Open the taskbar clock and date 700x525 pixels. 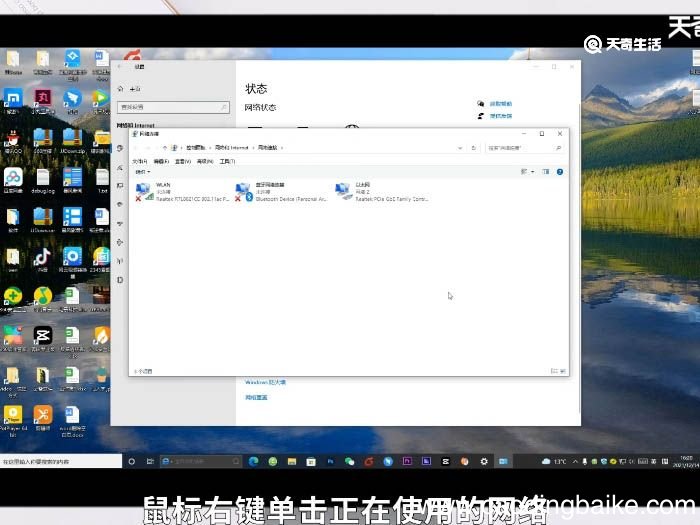click(687, 462)
